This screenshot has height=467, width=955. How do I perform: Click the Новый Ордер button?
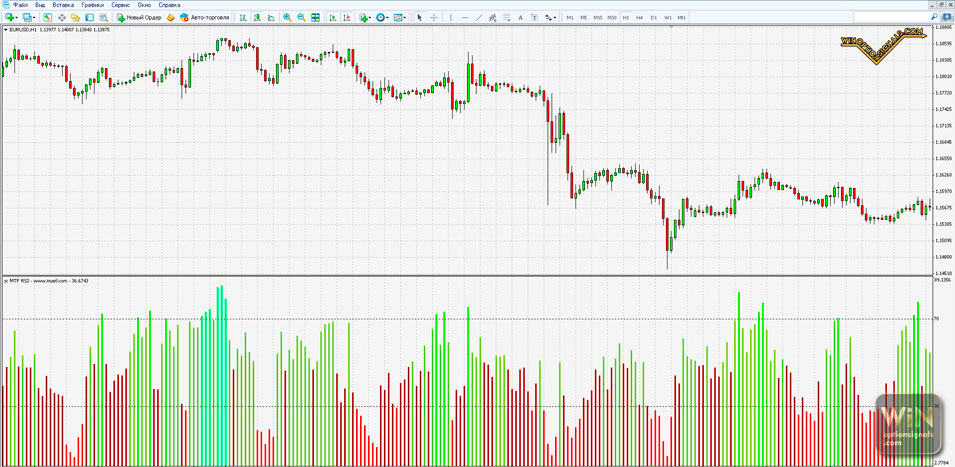pos(139,18)
